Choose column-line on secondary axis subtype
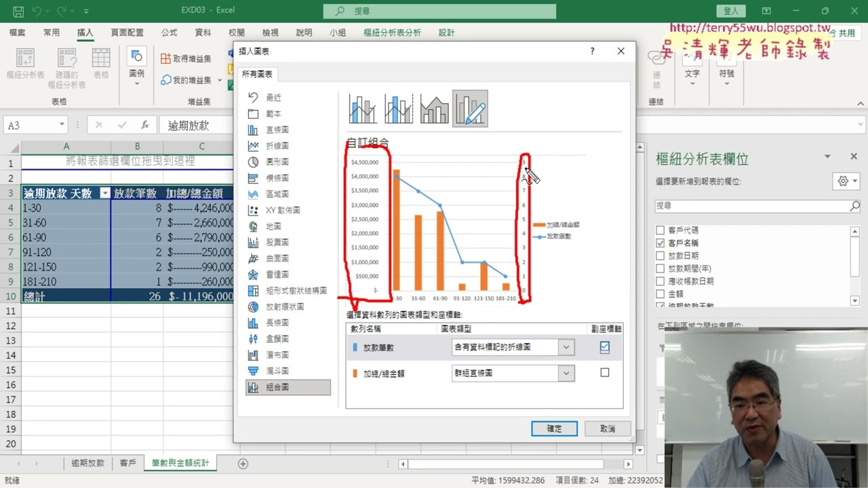The height and width of the screenshot is (488, 868). pyautogui.click(x=399, y=108)
